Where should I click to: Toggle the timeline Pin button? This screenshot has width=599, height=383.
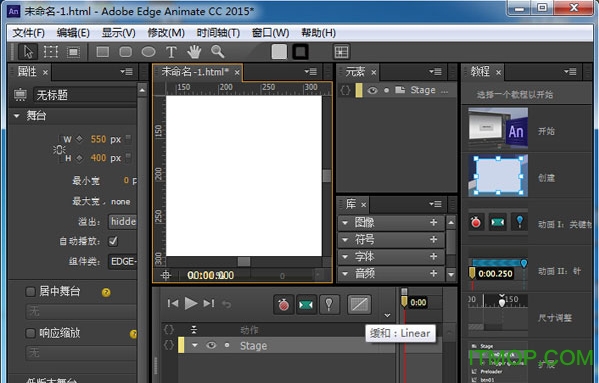tap(329, 305)
